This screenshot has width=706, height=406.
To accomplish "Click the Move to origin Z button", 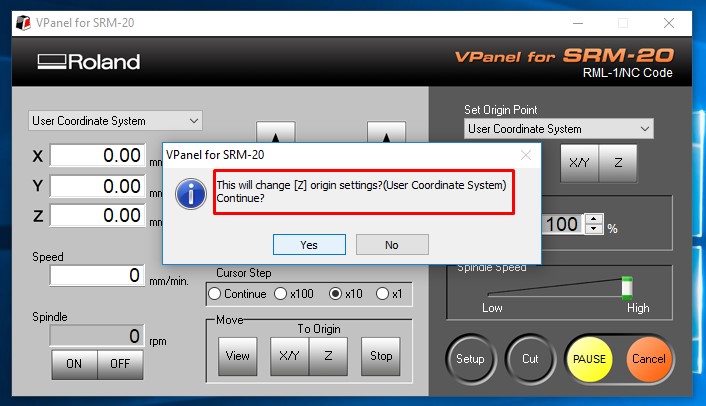I will tap(328, 356).
